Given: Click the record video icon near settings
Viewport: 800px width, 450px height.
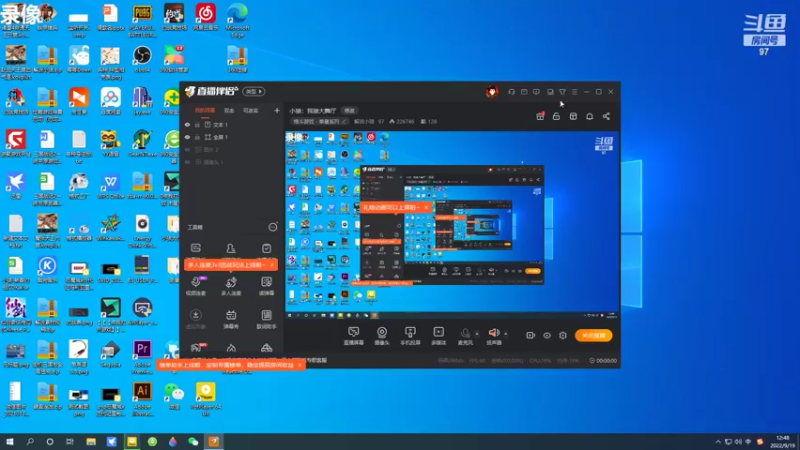Looking at the screenshot, I should 531,335.
